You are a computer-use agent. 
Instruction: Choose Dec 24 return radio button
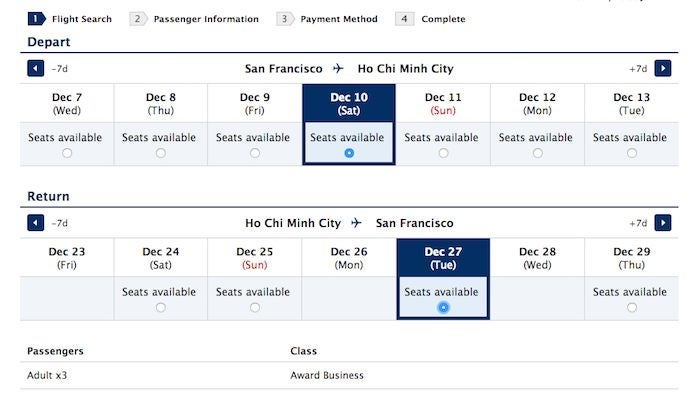click(161, 307)
